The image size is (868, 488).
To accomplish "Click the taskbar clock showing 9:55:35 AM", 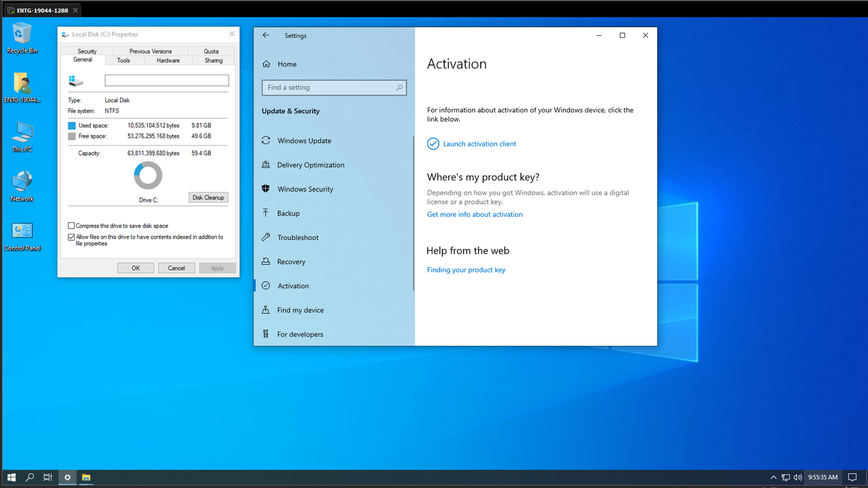I will tap(823, 477).
